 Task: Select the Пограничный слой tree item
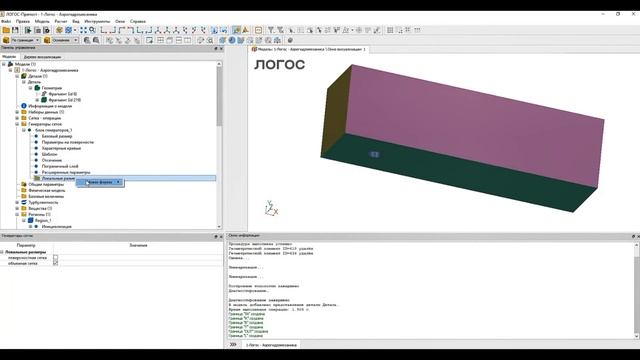click(60, 166)
